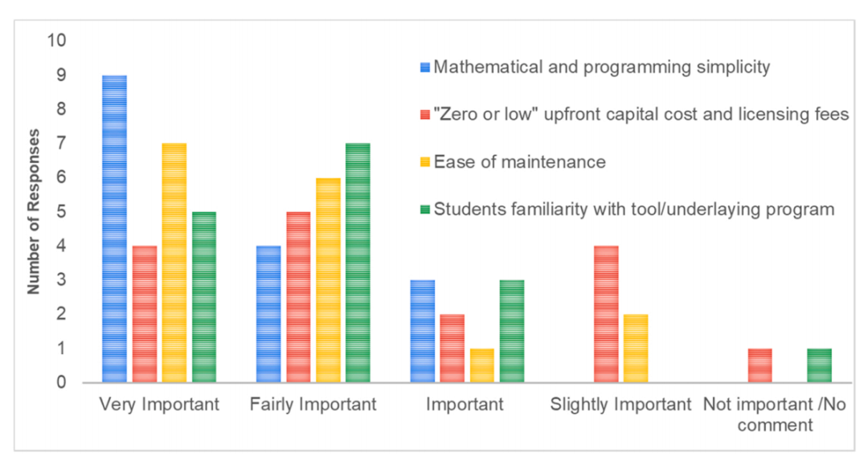Click the Ease of maintenance legend text
This screenshot has width=868, height=465.
(x=520, y=162)
